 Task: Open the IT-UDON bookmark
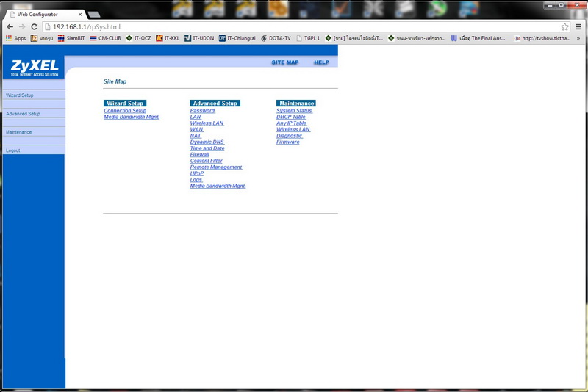pyautogui.click(x=199, y=38)
